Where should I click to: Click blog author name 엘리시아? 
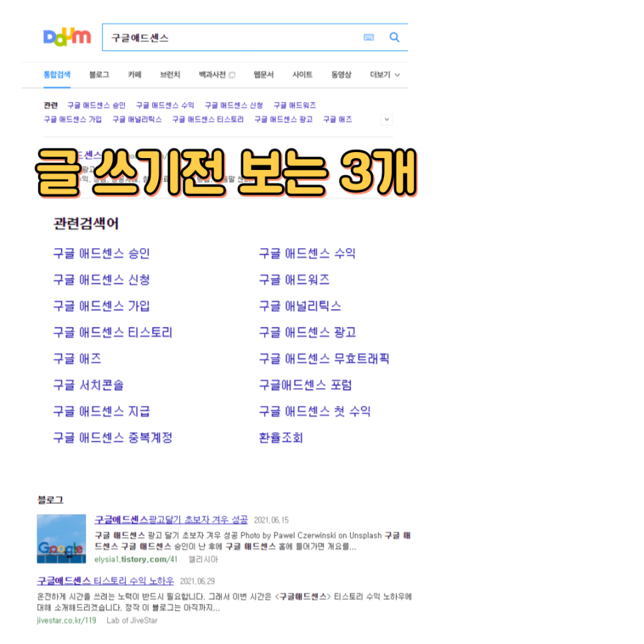coord(203,559)
